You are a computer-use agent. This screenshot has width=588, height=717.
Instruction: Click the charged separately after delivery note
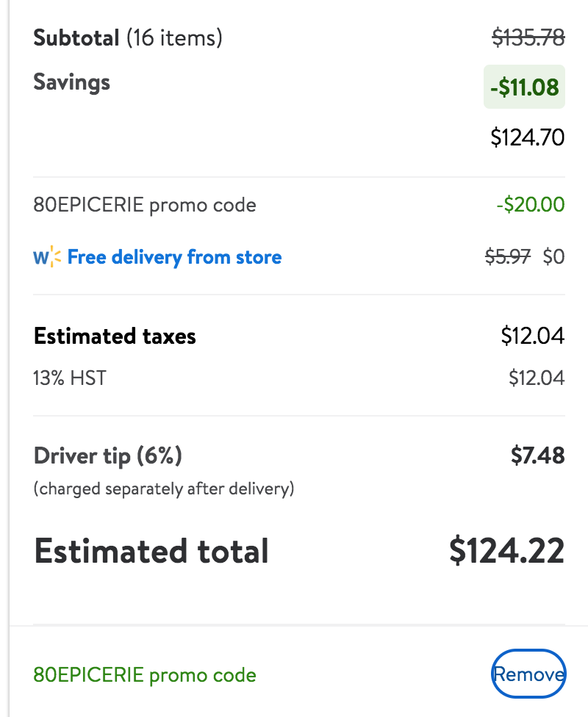click(164, 489)
